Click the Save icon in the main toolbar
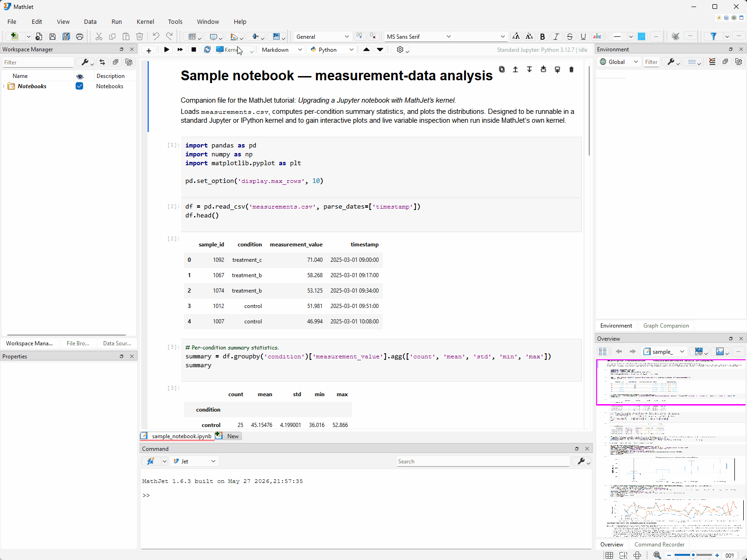This screenshot has width=747, height=560. click(x=52, y=36)
